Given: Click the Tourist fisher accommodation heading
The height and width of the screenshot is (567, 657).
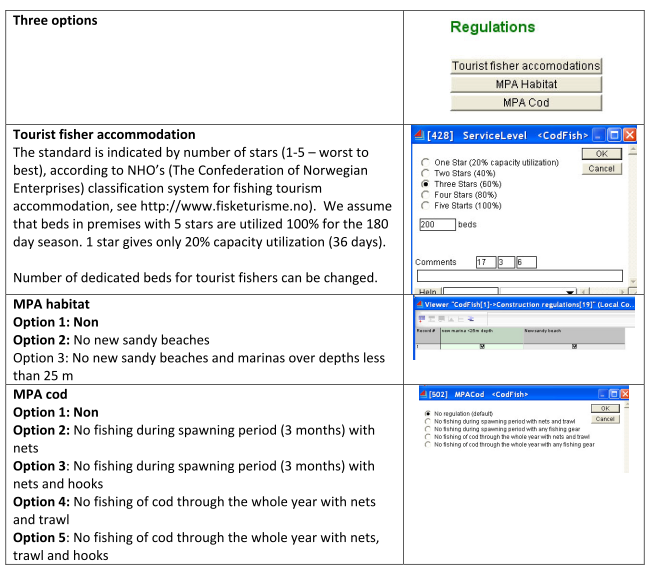Looking at the screenshot, I should click(x=104, y=135).
